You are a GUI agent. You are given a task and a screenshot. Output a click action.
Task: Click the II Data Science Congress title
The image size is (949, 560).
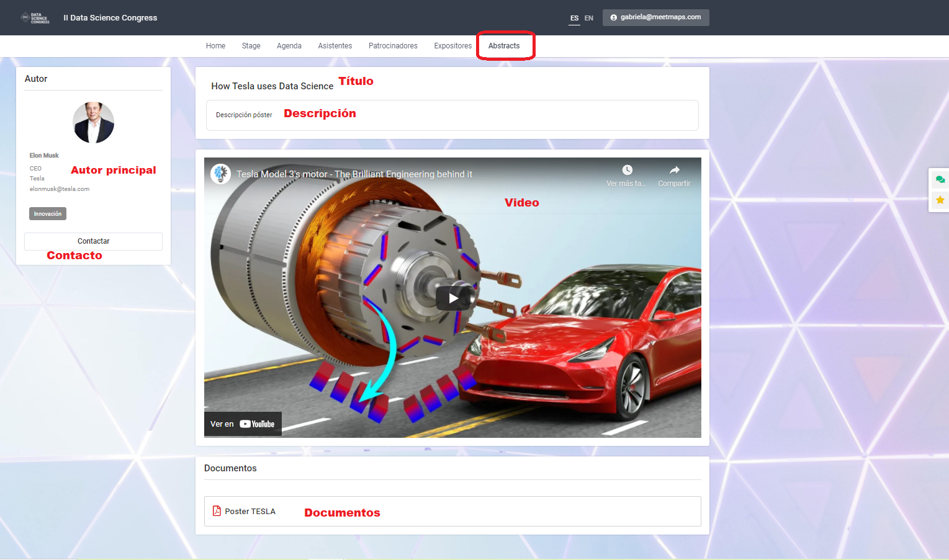[x=110, y=18]
